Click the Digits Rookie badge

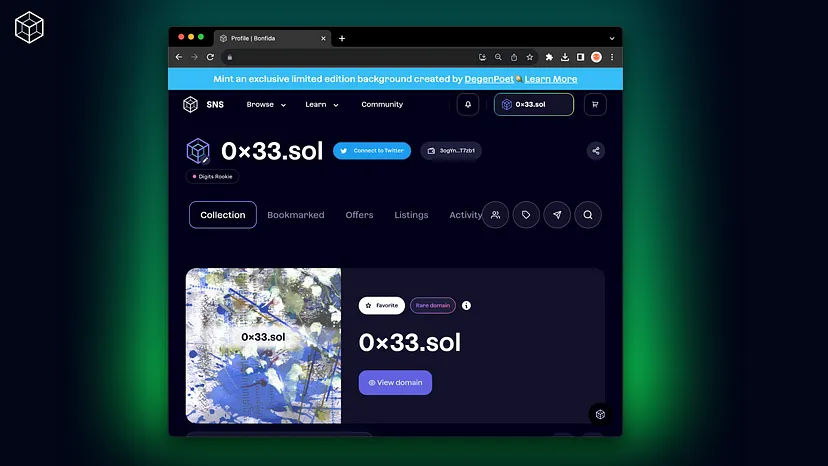coord(212,176)
